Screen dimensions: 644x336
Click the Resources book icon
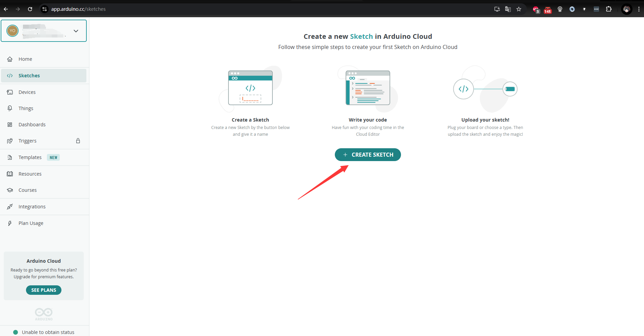tap(10, 174)
